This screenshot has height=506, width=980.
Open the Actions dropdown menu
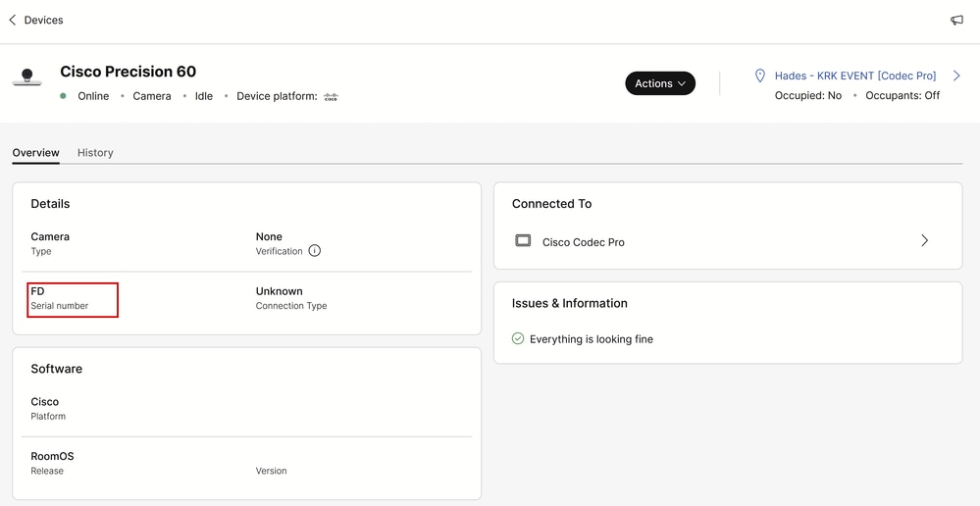coord(660,83)
